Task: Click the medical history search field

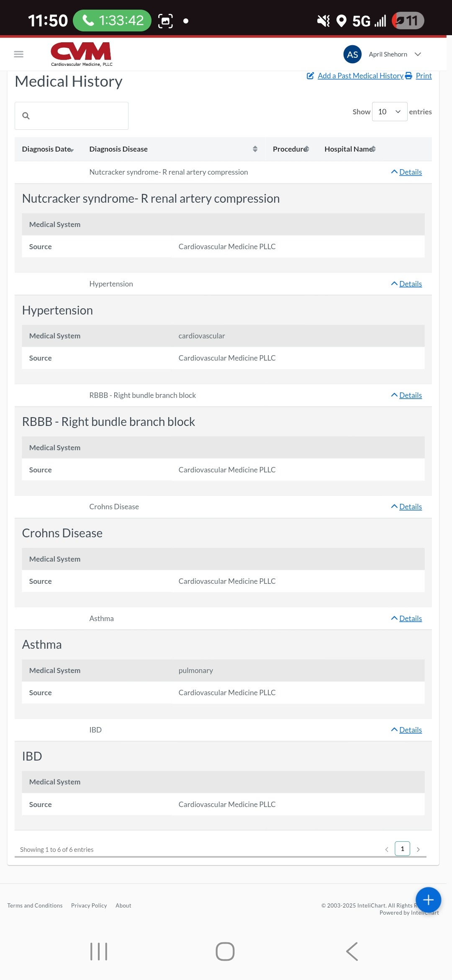Action: tap(72, 116)
